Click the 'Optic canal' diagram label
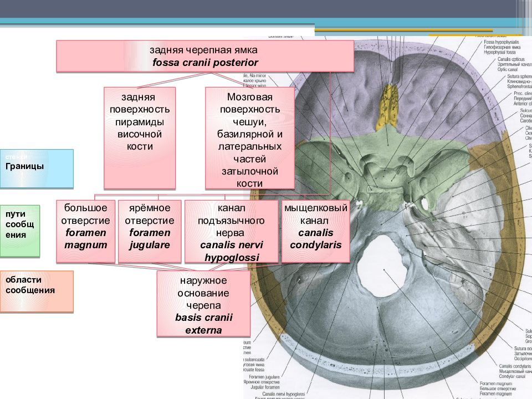 pyautogui.click(x=508, y=69)
